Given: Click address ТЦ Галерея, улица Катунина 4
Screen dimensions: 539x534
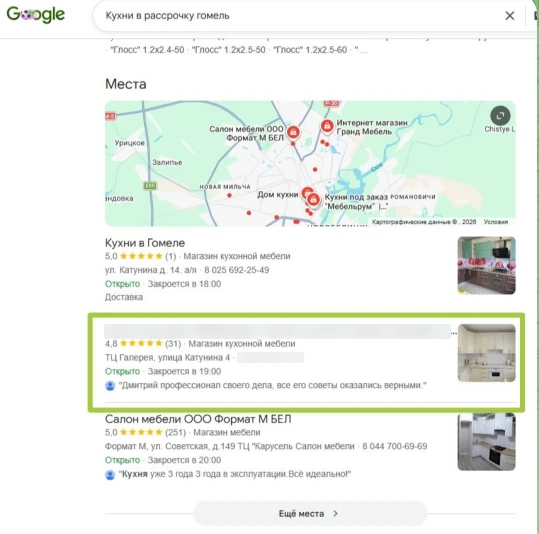Looking at the screenshot, I should [x=167, y=358].
